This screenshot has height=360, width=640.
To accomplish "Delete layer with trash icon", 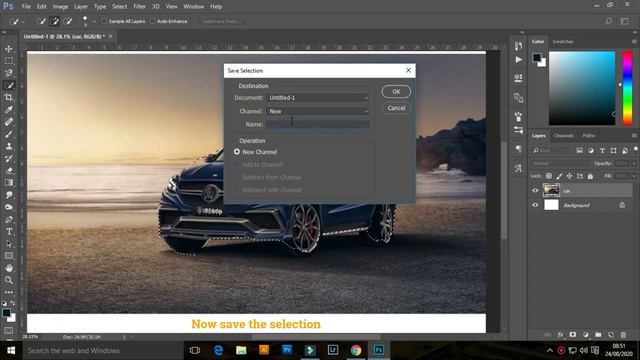I will pos(623,335).
